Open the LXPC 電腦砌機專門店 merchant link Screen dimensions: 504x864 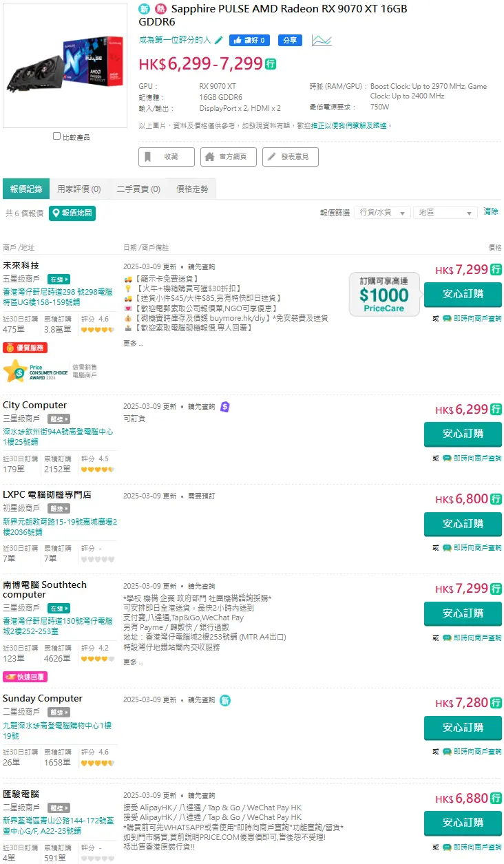[x=47, y=494]
